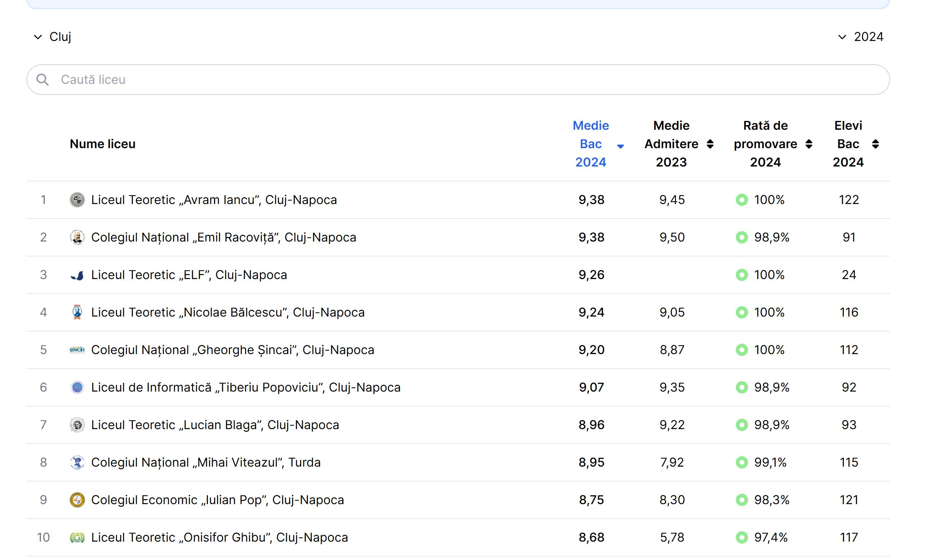
Task: Click the Tiberiu Popoviciu school logo icon
Action: pyautogui.click(x=77, y=387)
